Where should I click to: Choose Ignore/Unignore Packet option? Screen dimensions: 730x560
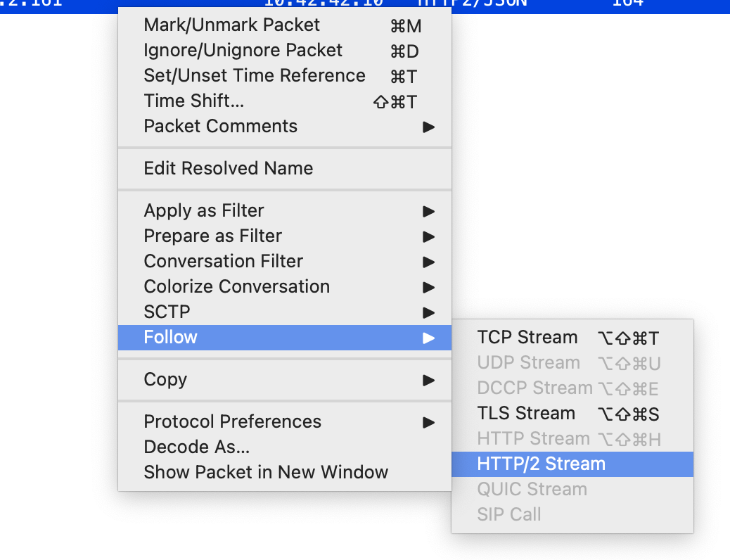tap(243, 51)
